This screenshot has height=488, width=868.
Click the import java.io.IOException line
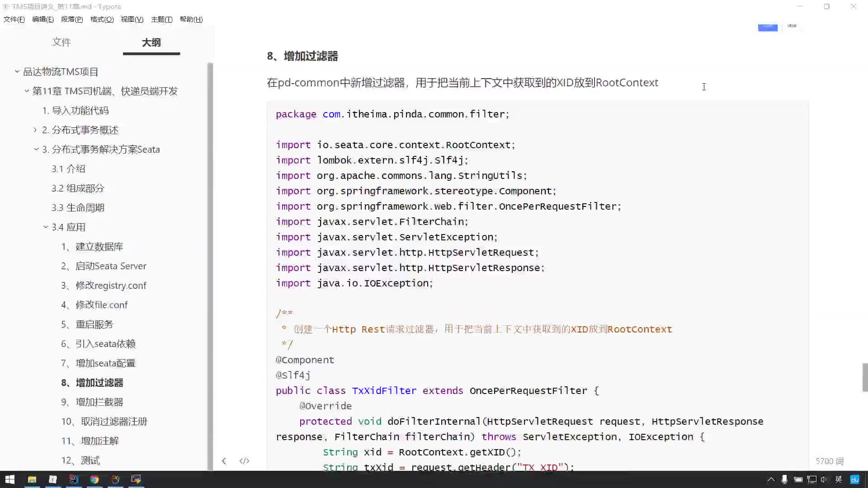(x=354, y=283)
